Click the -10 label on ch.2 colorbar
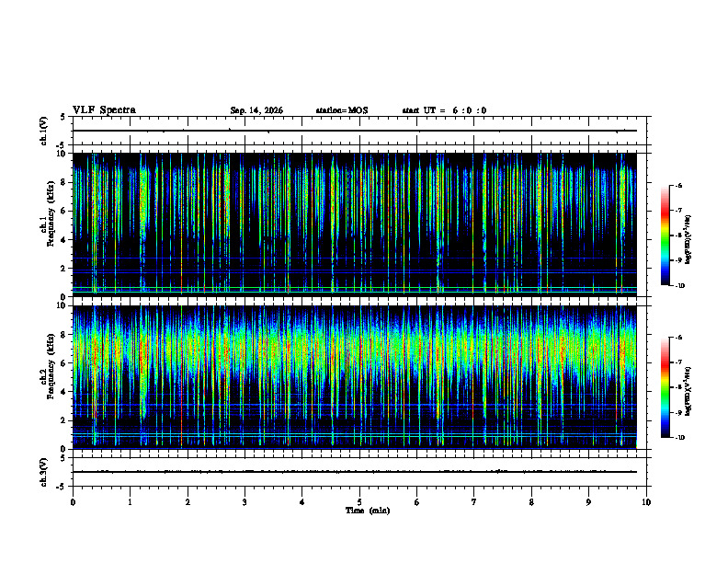The width and height of the screenshot is (728, 563). (679, 438)
